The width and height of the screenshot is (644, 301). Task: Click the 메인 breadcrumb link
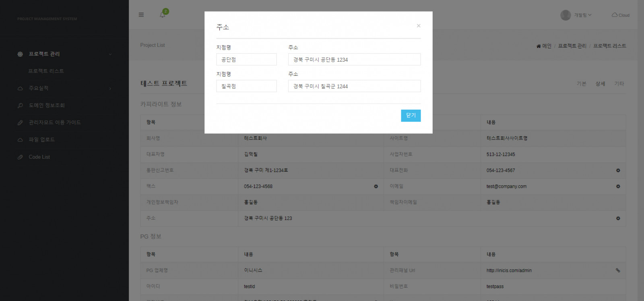[x=544, y=46]
